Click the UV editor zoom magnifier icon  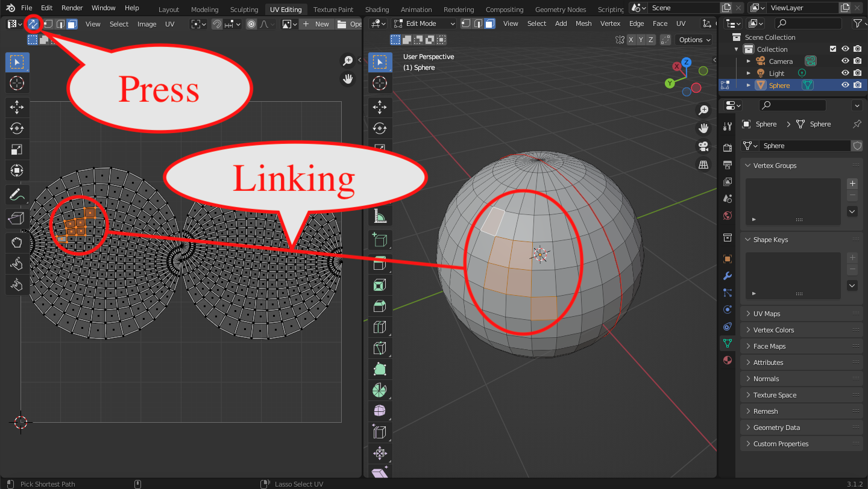pos(348,60)
